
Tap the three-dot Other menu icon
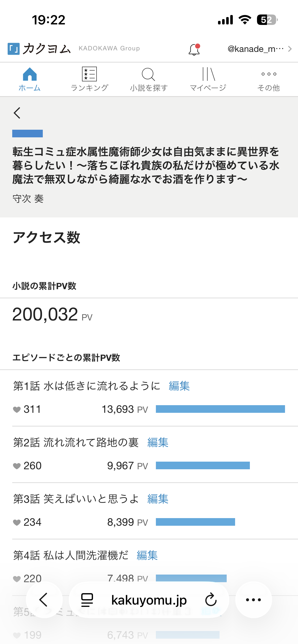tap(269, 74)
